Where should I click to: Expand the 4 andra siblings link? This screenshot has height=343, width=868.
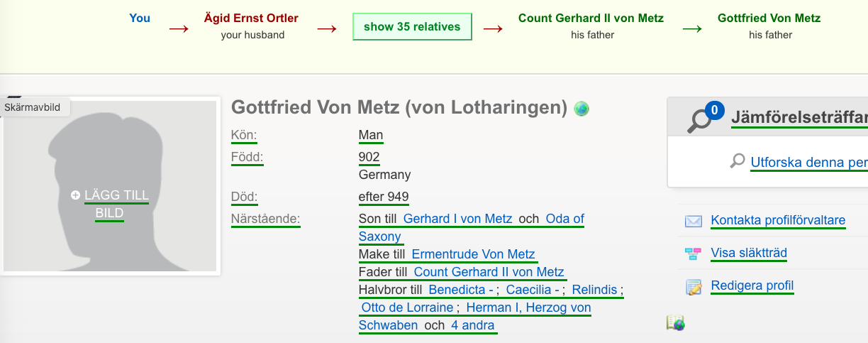474,325
